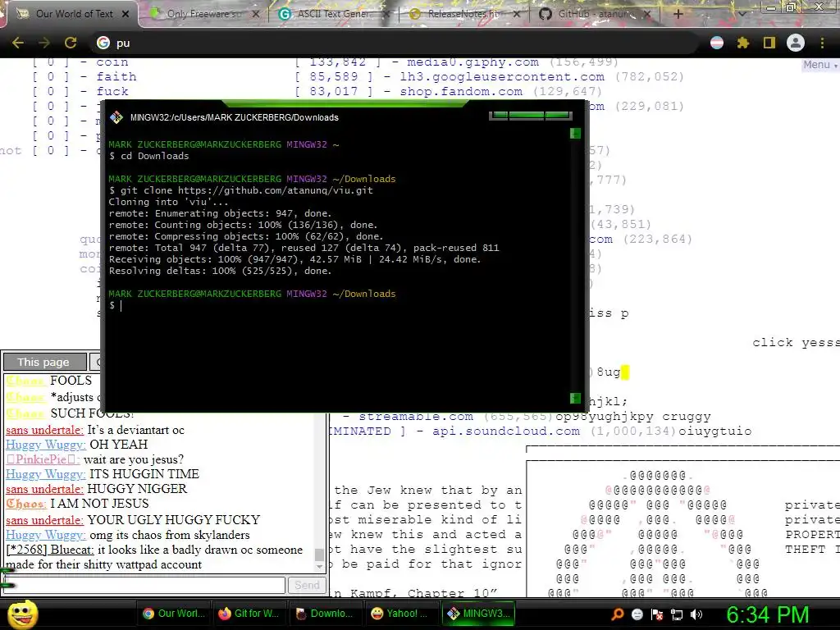840x630 pixels.
Task: Click PinkiePie's username in chat
Action: point(43,459)
